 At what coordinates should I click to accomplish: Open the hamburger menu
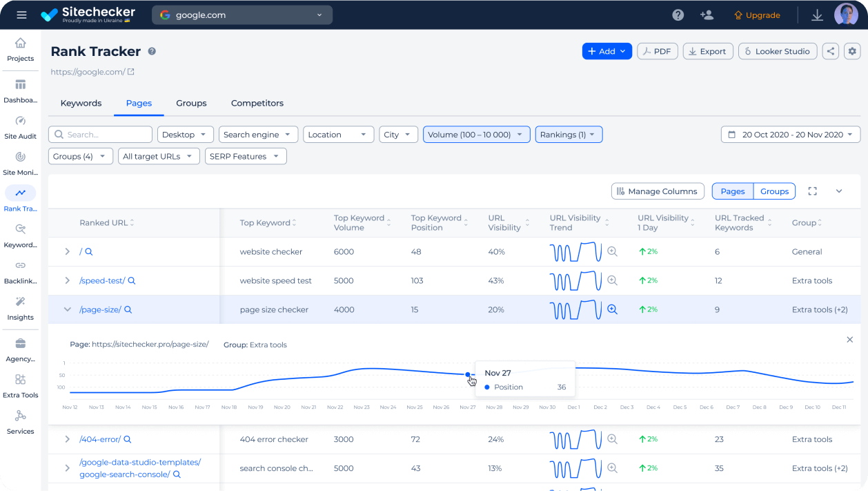coord(21,15)
